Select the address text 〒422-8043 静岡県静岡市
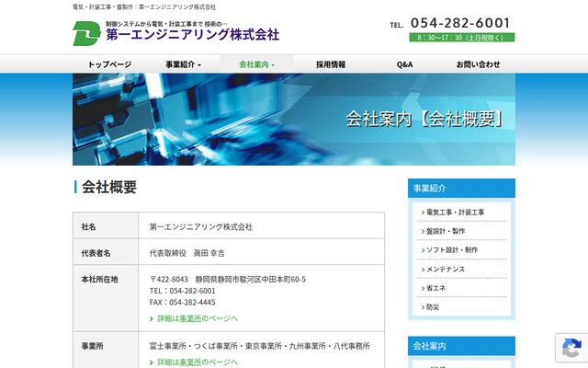The height and width of the screenshot is (368, 588). click(228, 280)
